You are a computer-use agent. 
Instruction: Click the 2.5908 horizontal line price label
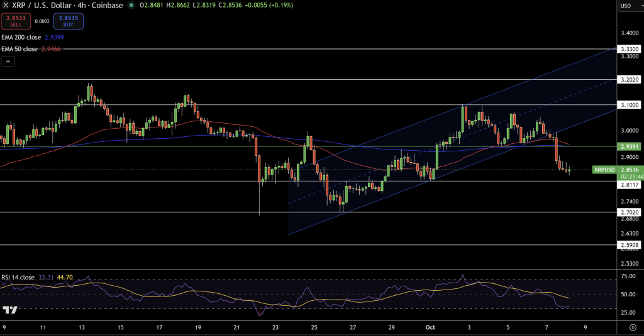click(630, 245)
